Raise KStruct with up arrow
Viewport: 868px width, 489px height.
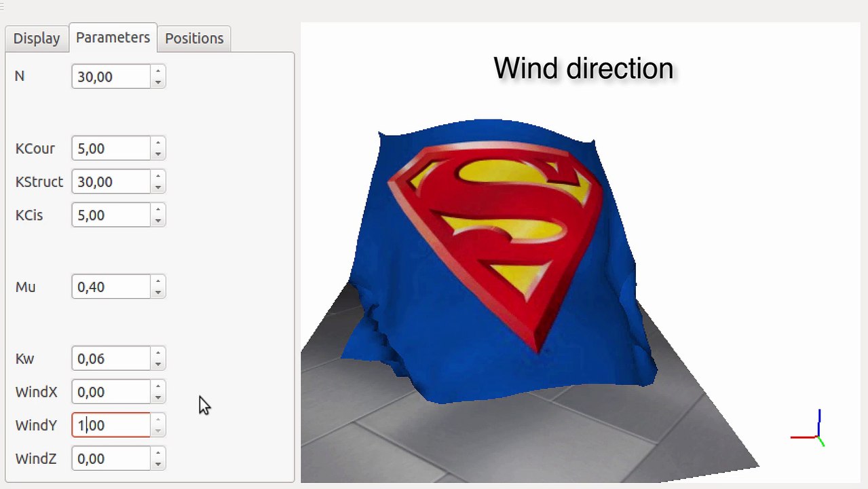point(157,176)
